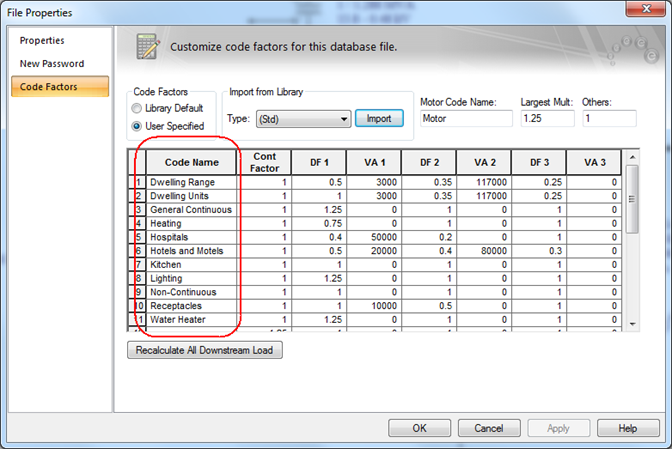Click the Help button
This screenshot has width=672, height=449.
coord(627,428)
